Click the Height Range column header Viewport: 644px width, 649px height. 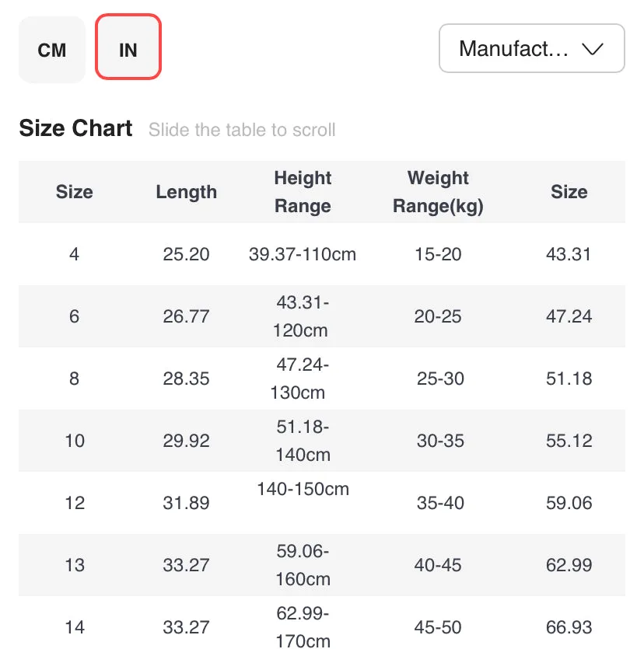[x=303, y=192]
